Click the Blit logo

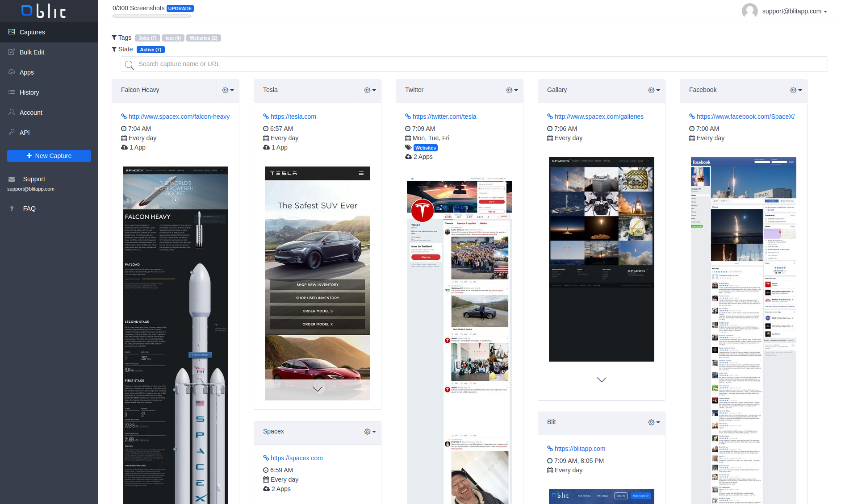43,11
